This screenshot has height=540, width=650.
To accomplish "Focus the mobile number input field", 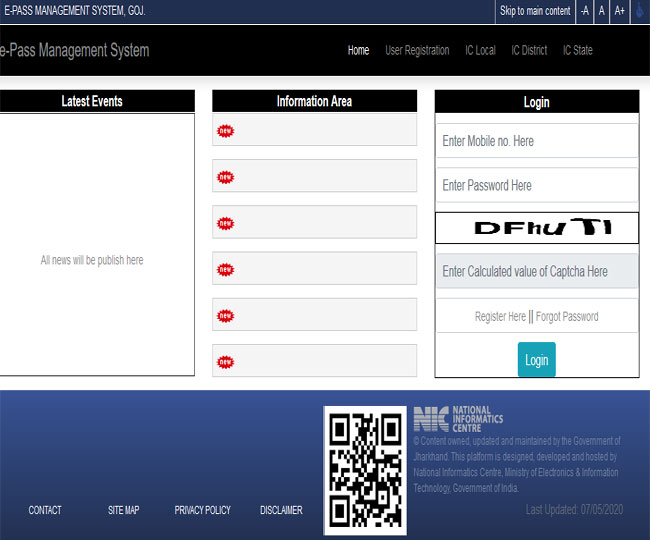I will point(536,141).
